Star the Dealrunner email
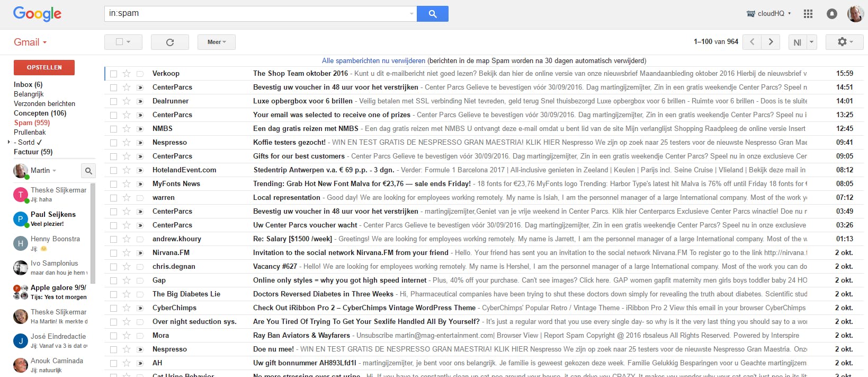The image size is (868, 377). click(127, 101)
